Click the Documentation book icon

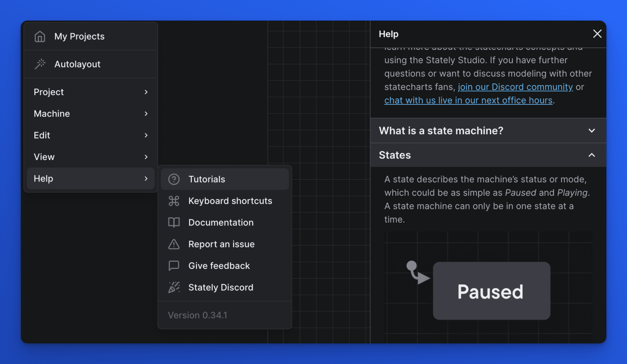tap(174, 222)
